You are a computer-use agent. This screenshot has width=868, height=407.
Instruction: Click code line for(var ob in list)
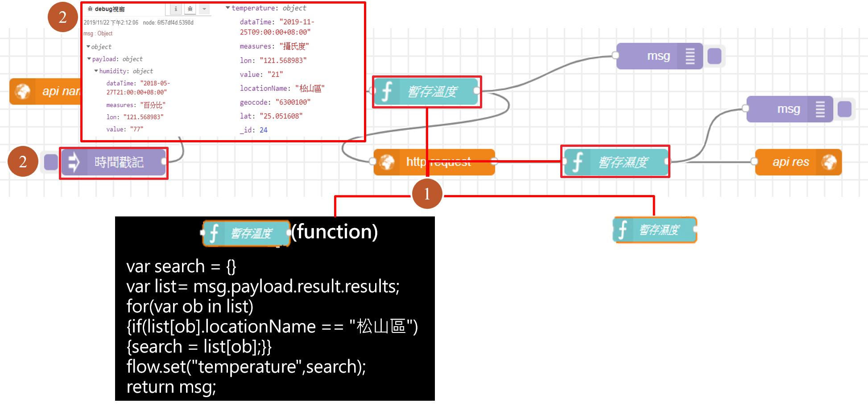(x=190, y=307)
